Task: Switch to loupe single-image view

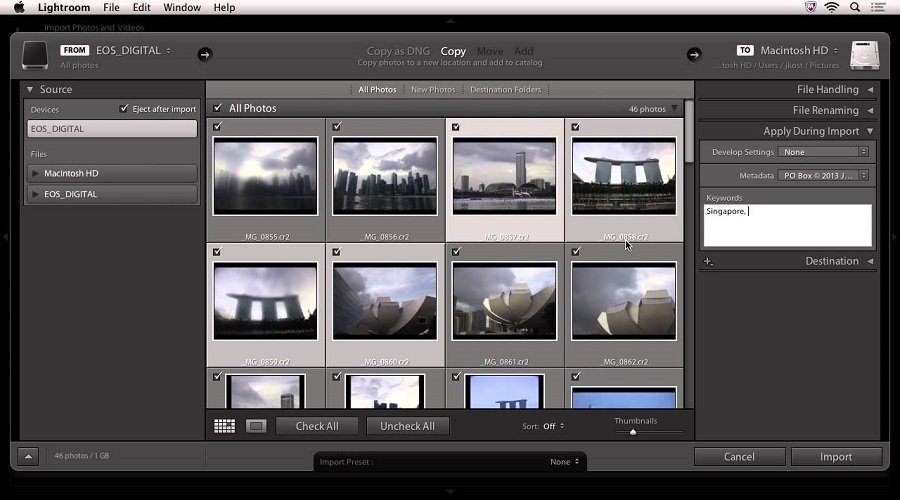Action: tap(256, 426)
